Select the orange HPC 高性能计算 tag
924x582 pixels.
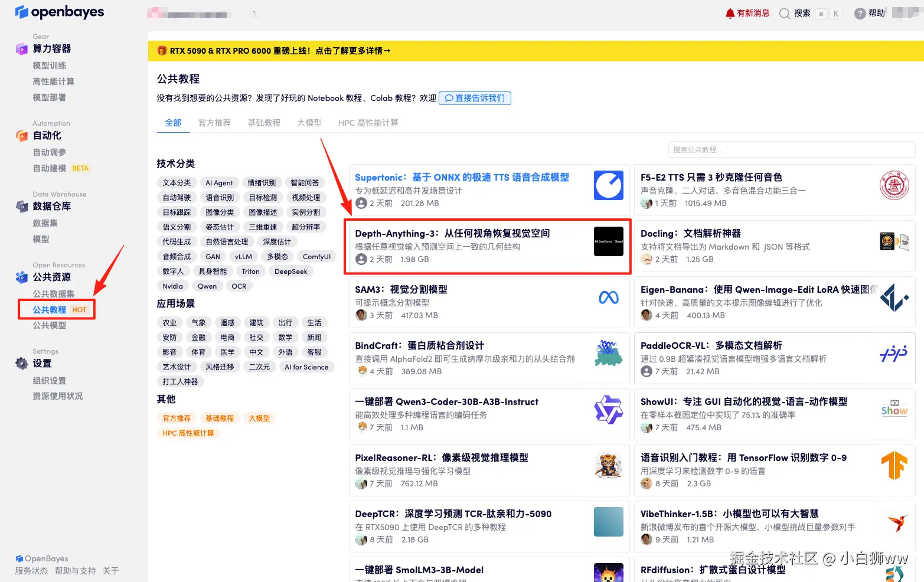188,433
